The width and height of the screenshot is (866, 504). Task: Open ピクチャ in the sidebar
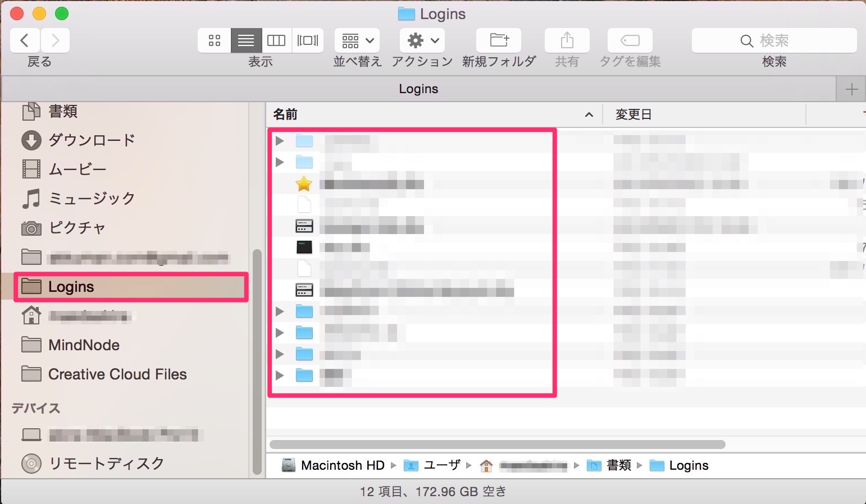64,228
